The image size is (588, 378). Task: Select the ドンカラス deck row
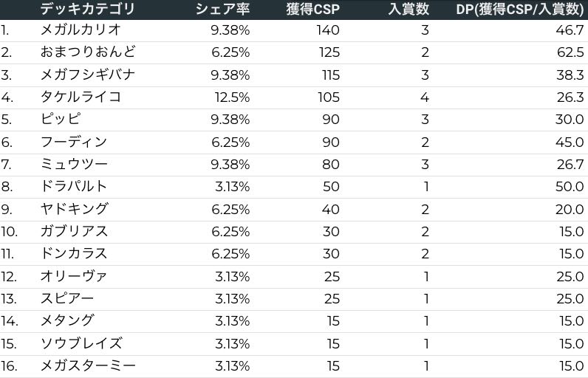coord(74,253)
